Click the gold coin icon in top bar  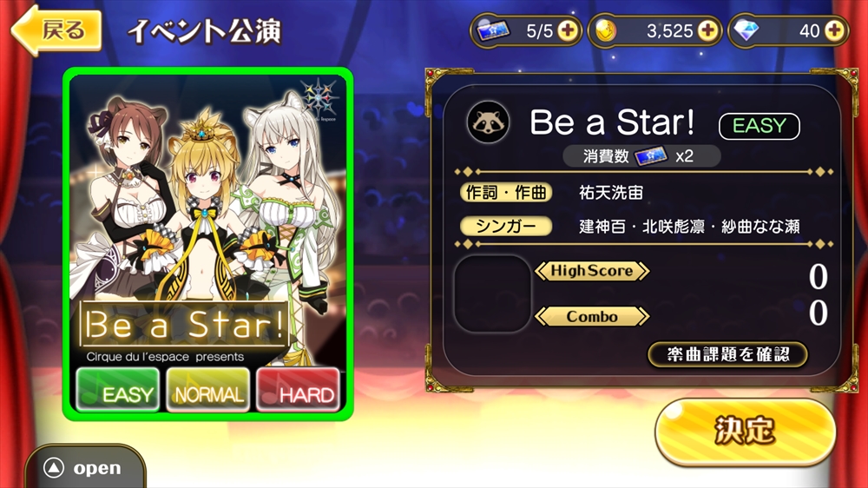click(x=606, y=30)
